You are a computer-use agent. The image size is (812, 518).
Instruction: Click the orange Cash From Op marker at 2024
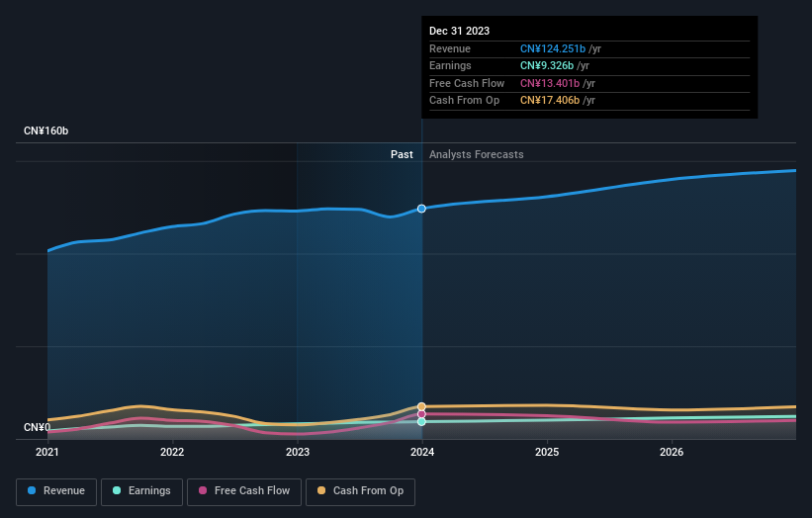(421, 406)
